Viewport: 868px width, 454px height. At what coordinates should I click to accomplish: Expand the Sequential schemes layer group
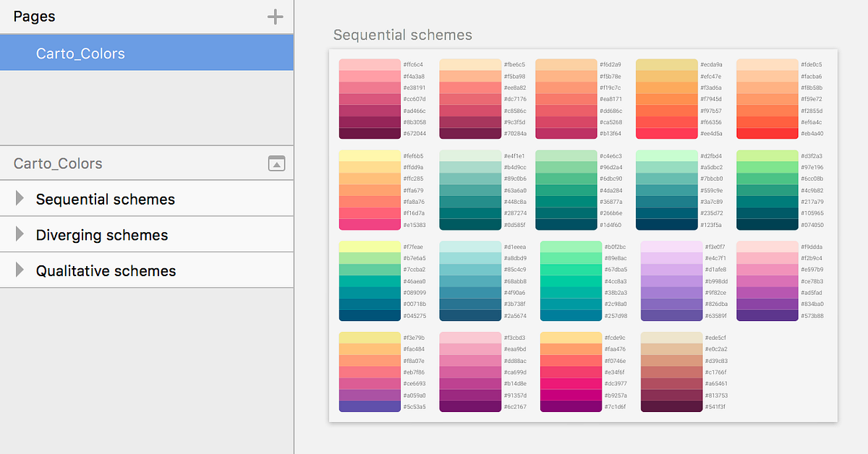20,199
